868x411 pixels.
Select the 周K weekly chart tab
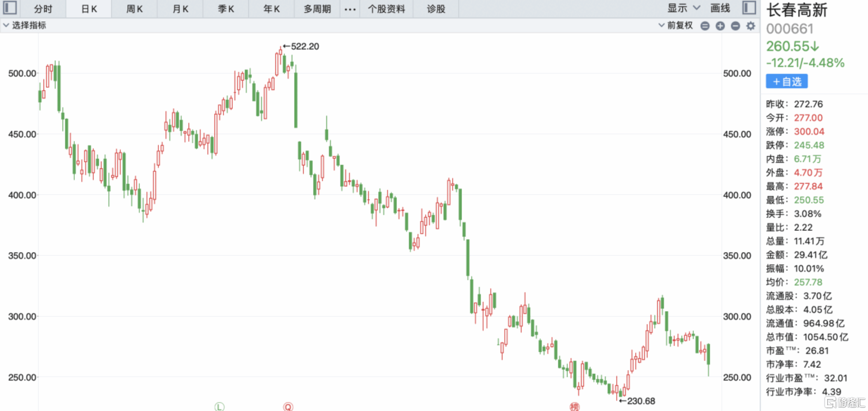[x=134, y=9]
